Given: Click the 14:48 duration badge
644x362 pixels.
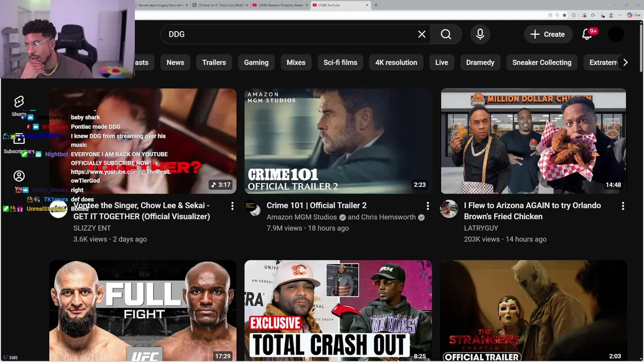Looking at the screenshot, I should (x=613, y=185).
